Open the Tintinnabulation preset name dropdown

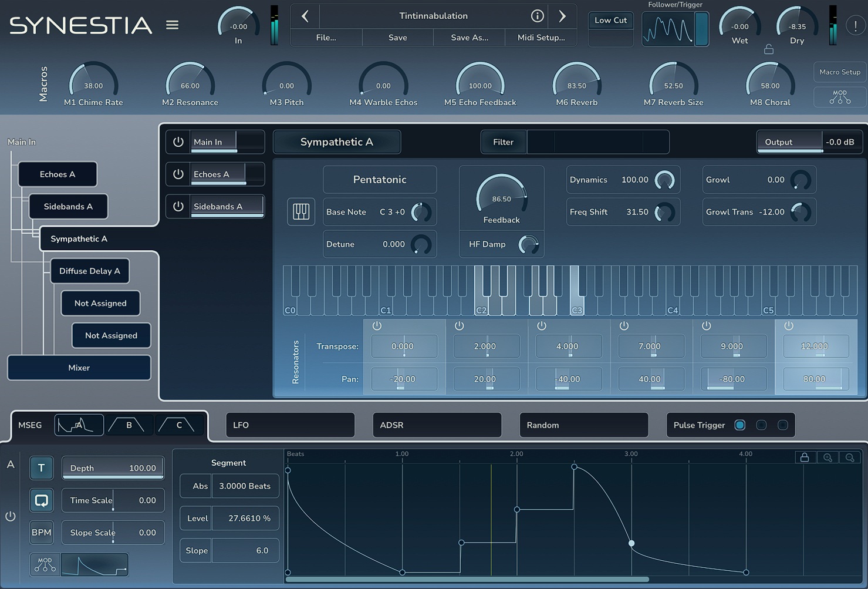pos(434,16)
